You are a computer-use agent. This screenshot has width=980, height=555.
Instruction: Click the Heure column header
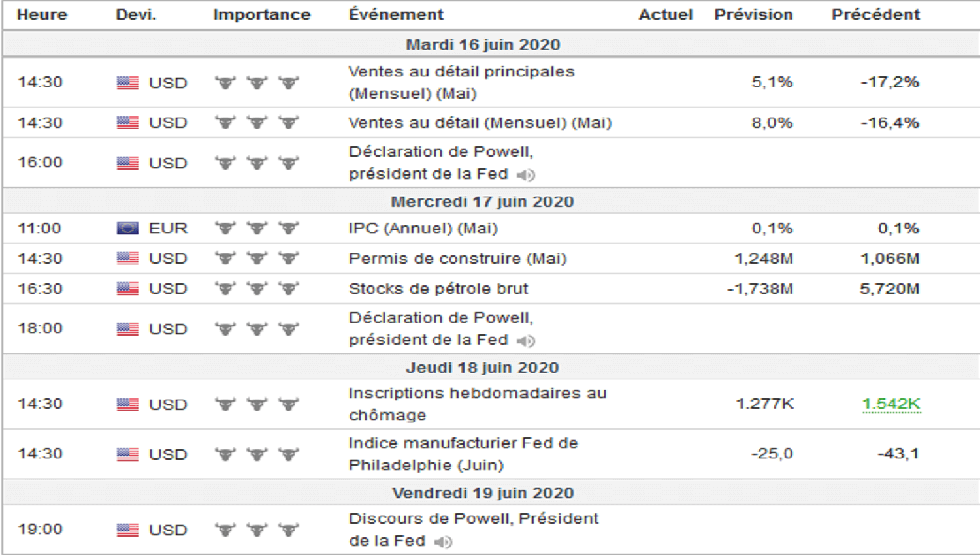coord(42,14)
